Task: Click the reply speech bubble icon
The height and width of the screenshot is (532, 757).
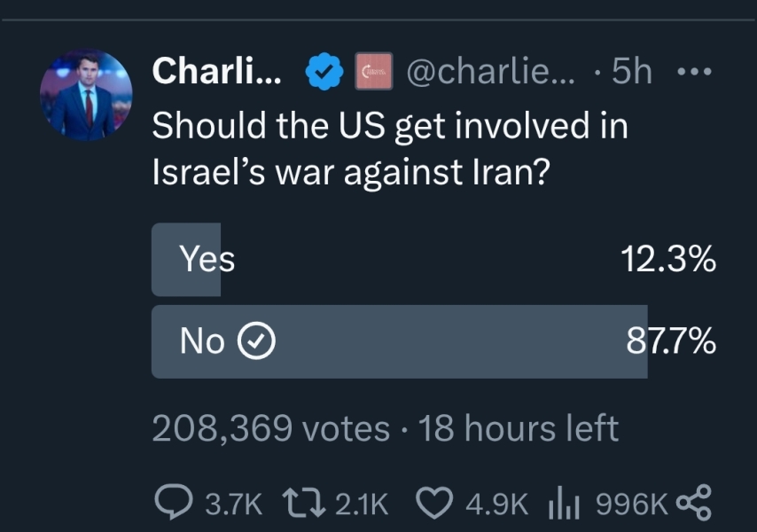Action: pyautogui.click(x=176, y=502)
